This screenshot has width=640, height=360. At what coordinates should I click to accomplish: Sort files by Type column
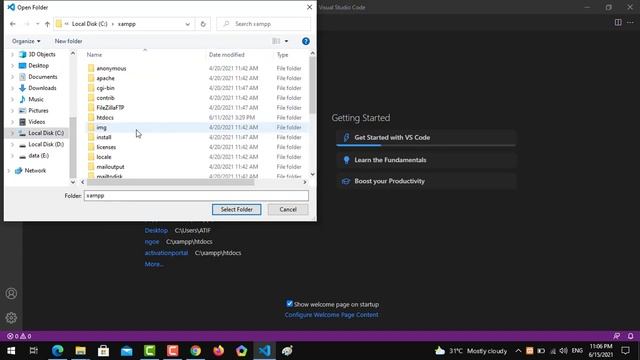[282, 55]
